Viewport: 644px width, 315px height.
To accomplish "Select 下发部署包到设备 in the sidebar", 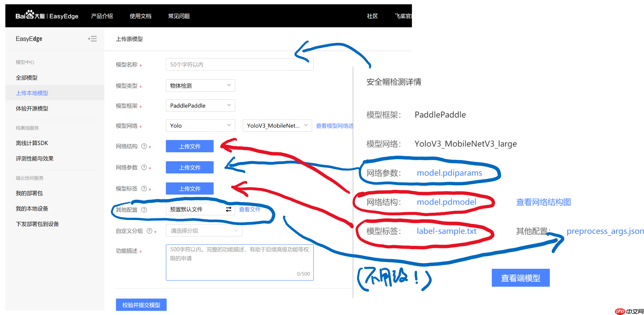I will (x=37, y=224).
